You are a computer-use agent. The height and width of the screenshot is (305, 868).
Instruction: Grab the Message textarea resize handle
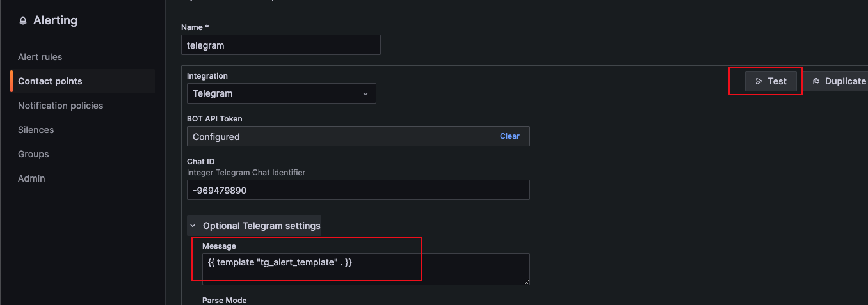[526, 281]
